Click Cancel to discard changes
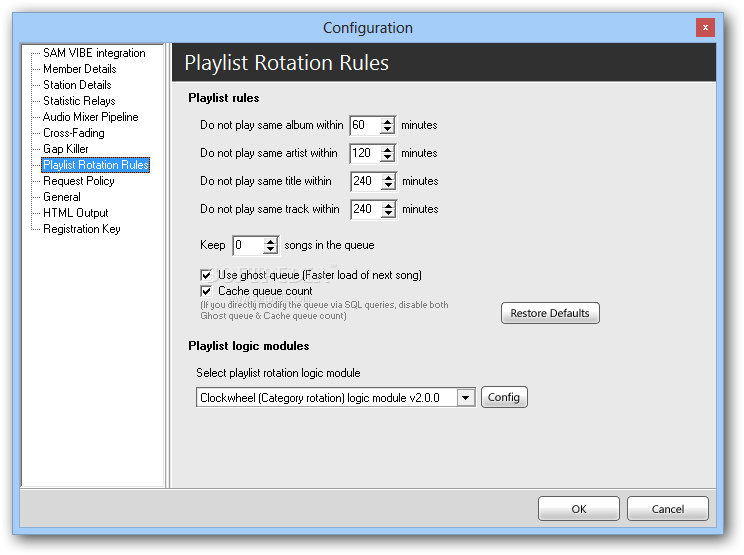Viewport: 744px width, 555px height. pyautogui.click(x=667, y=509)
